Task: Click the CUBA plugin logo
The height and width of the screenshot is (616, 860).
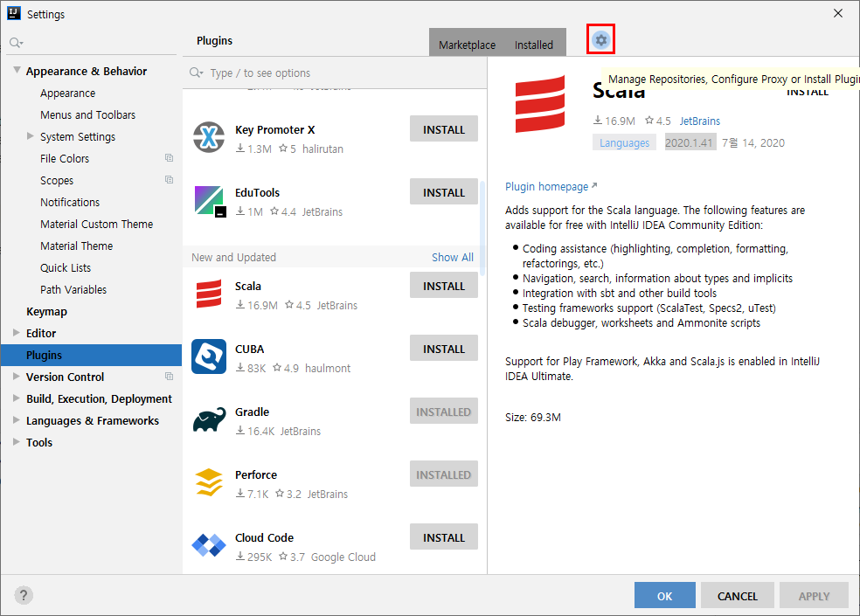Action: (x=209, y=356)
